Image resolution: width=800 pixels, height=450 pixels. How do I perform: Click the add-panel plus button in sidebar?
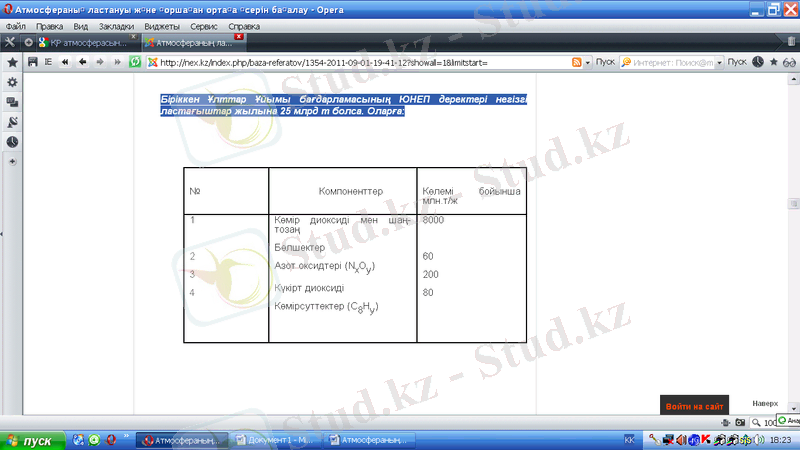click(x=12, y=162)
